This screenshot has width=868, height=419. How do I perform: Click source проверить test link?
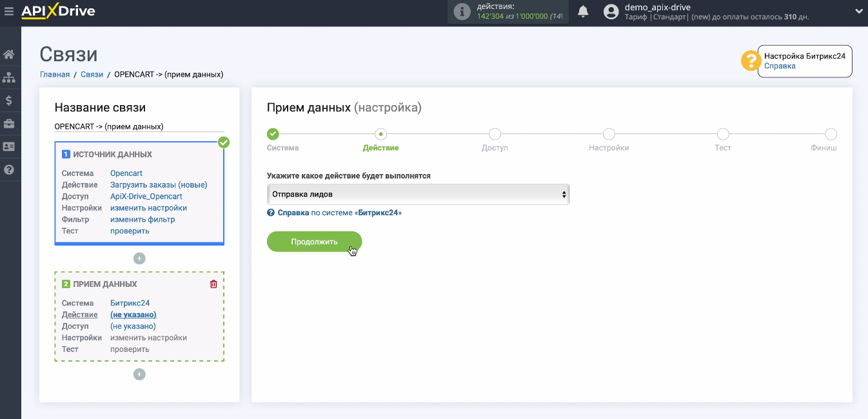[x=130, y=231]
